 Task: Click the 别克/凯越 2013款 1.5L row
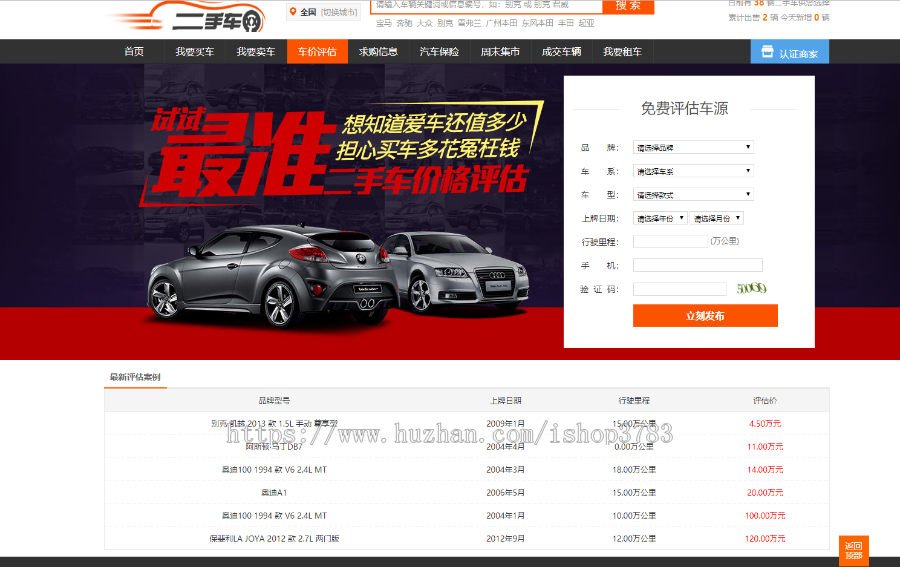[467, 423]
